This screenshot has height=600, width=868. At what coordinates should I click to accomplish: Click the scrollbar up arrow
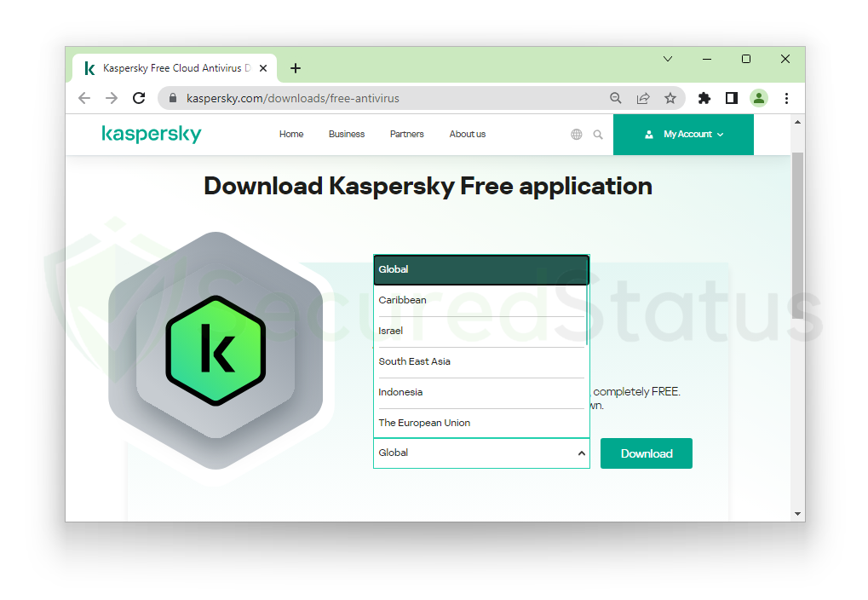(x=797, y=122)
